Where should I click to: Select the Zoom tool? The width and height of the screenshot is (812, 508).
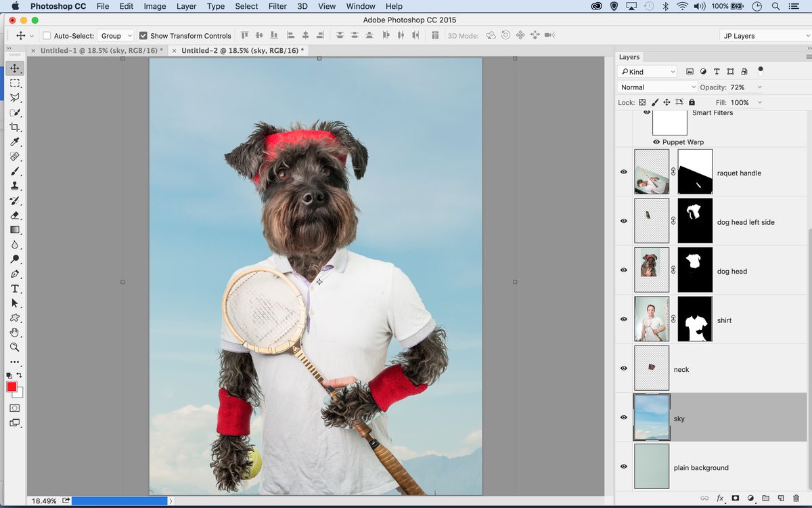point(15,347)
